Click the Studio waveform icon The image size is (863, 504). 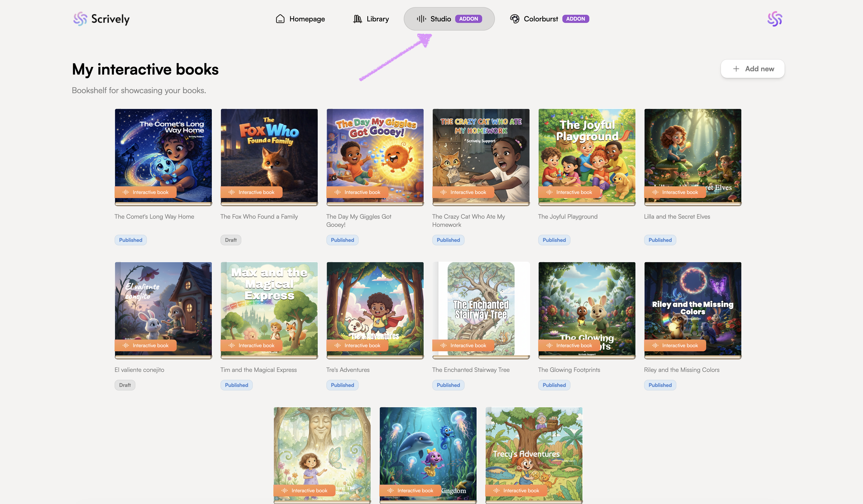point(421,19)
